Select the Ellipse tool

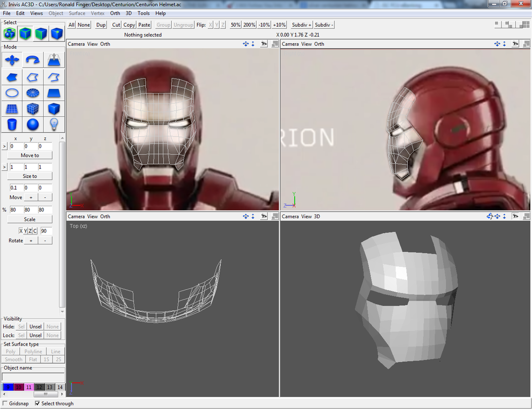(x=12, y=93)
